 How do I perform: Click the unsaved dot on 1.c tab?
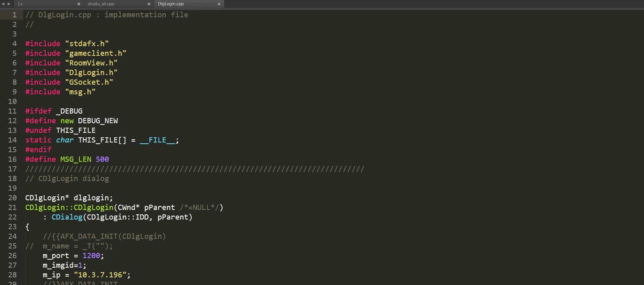coord(79,4)
